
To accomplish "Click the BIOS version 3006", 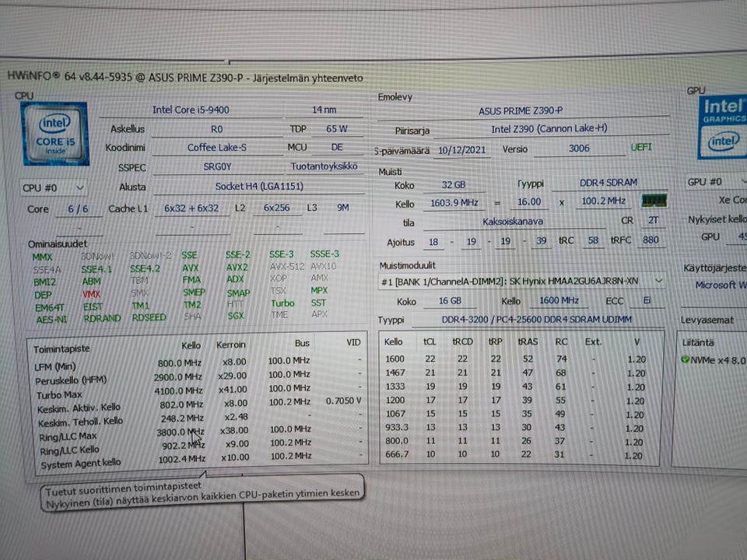I will (x=579, y=149).
